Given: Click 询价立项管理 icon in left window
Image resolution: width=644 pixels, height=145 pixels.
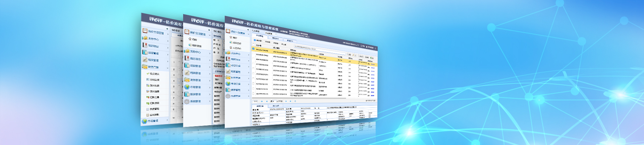Looking at the screenshot, I should coord(145,31).
